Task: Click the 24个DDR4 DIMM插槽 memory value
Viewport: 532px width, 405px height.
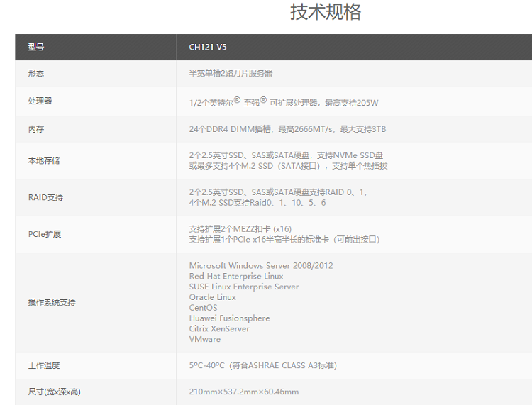Action: point(287,129)
